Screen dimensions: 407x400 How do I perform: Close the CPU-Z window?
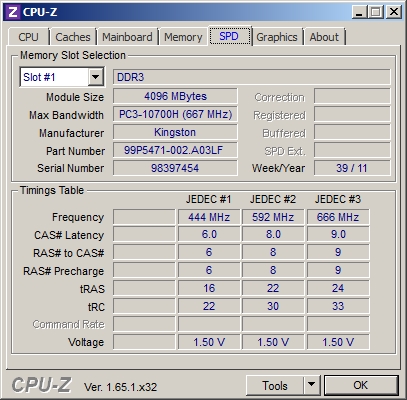click(x=394, y=12)
